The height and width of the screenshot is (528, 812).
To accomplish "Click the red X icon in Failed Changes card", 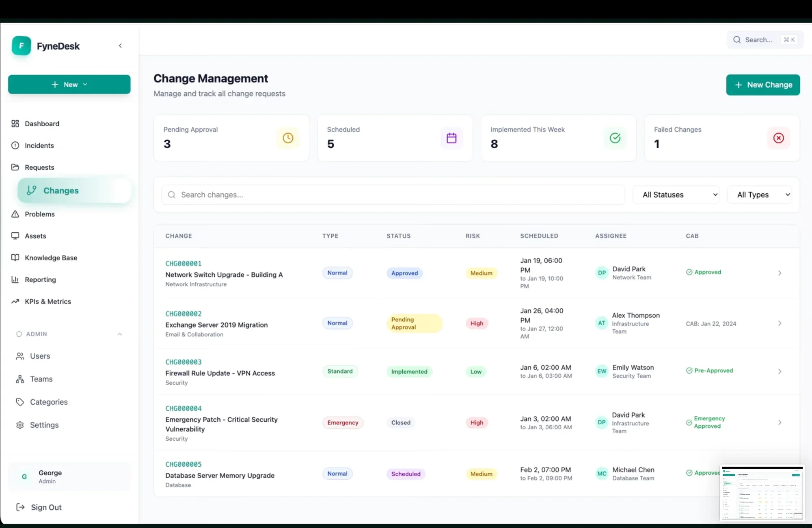I will tap(778, 138).
